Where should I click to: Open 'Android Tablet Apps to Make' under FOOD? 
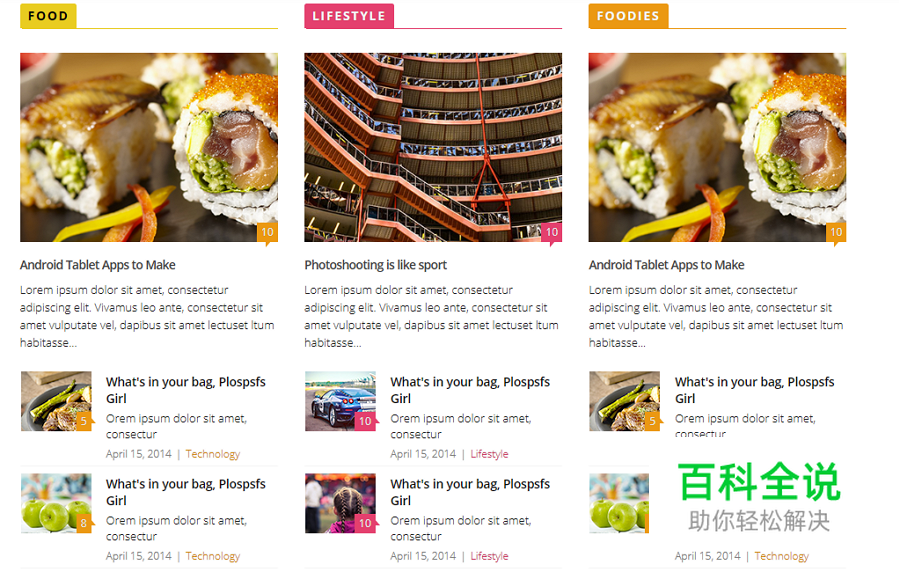pos(97,265)
